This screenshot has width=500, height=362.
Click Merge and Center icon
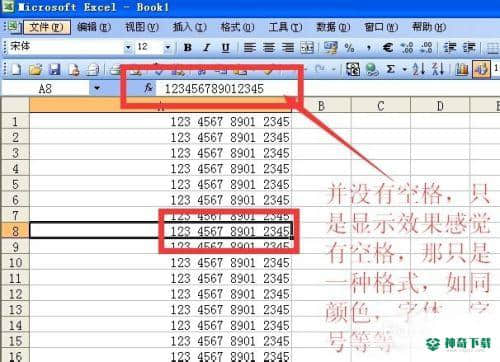(x=307, y=48)
